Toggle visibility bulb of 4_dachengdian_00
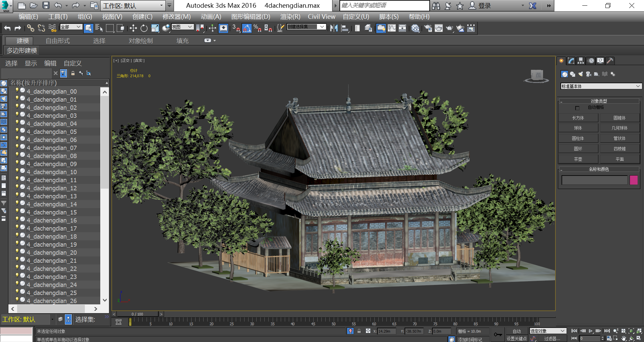 coord(17,90)
